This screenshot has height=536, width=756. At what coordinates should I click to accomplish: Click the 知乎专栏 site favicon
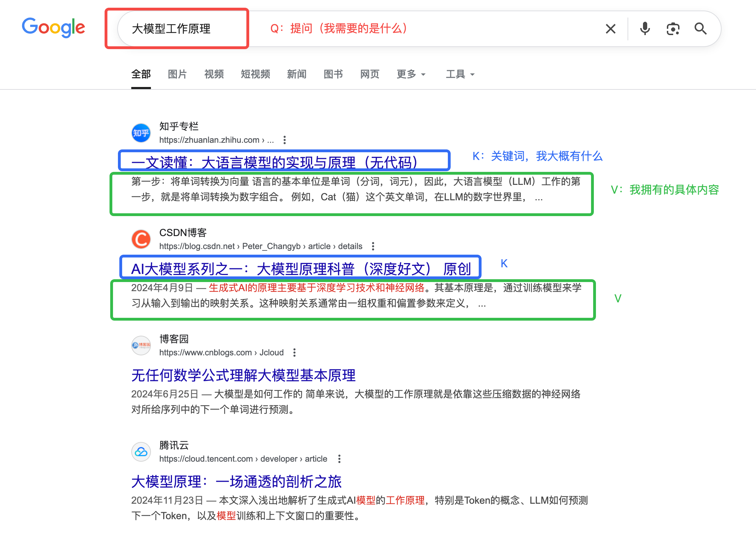[140, 133]
